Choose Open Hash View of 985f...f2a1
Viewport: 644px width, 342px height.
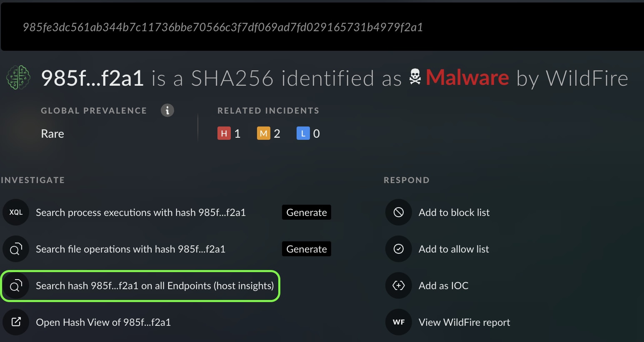tap(103, 322)
